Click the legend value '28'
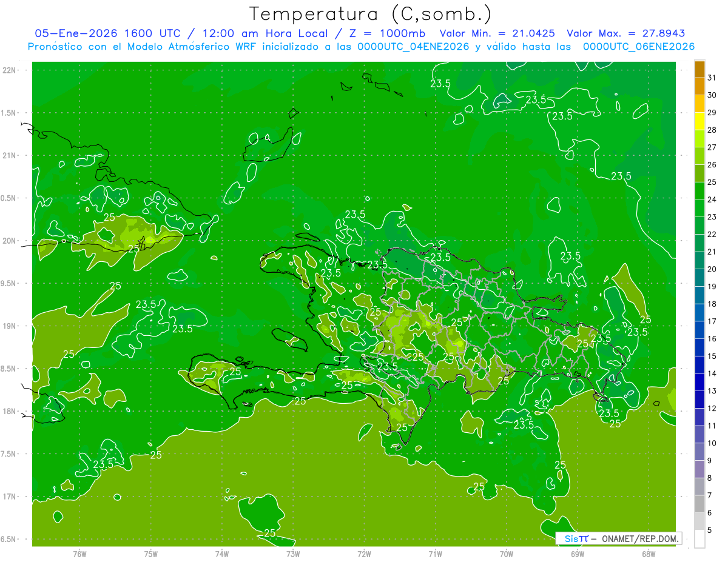728x562 pixels. point(712,130)
